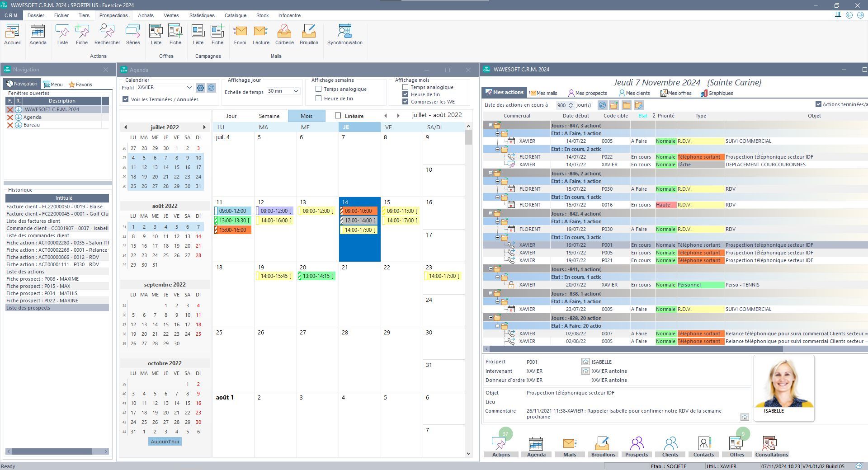Enable weekly Temps analogique checkbox

319,89
